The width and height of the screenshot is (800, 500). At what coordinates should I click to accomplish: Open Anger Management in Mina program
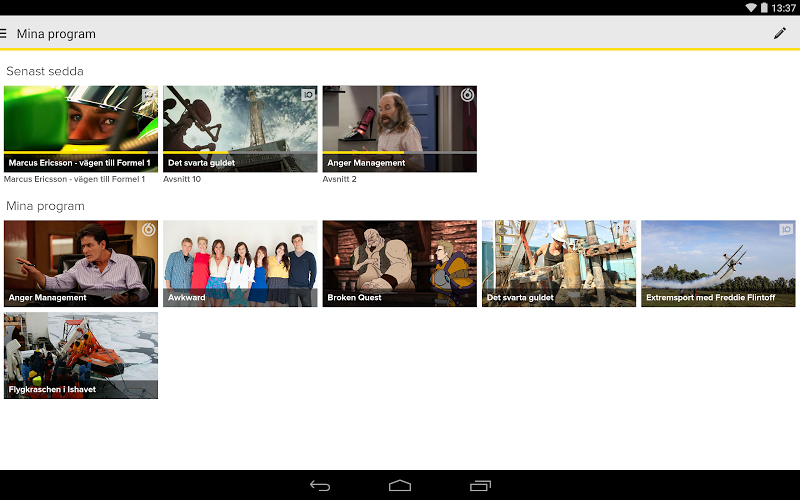(81, 262)
